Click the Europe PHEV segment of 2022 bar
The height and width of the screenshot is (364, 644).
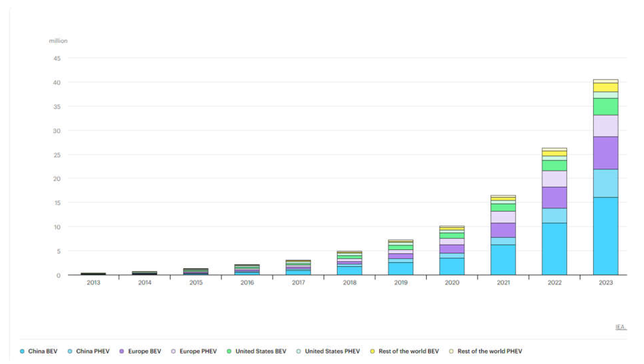[x=554, y=179]
